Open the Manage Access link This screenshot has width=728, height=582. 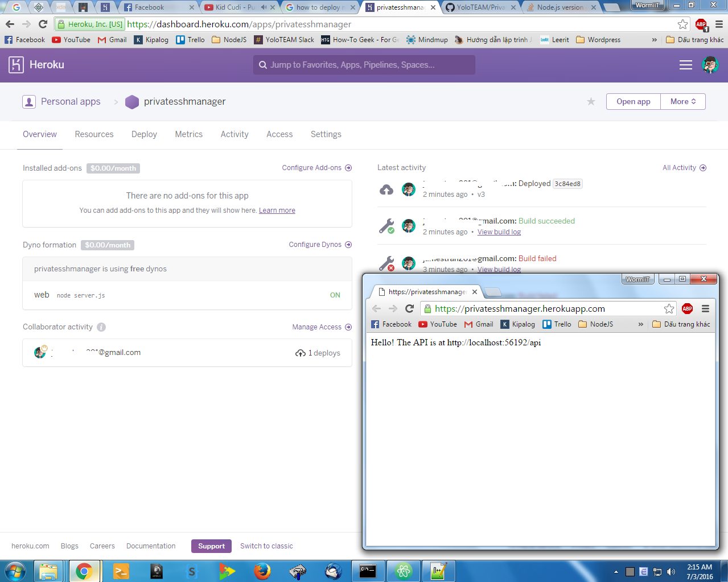click(x=322, y=327)
